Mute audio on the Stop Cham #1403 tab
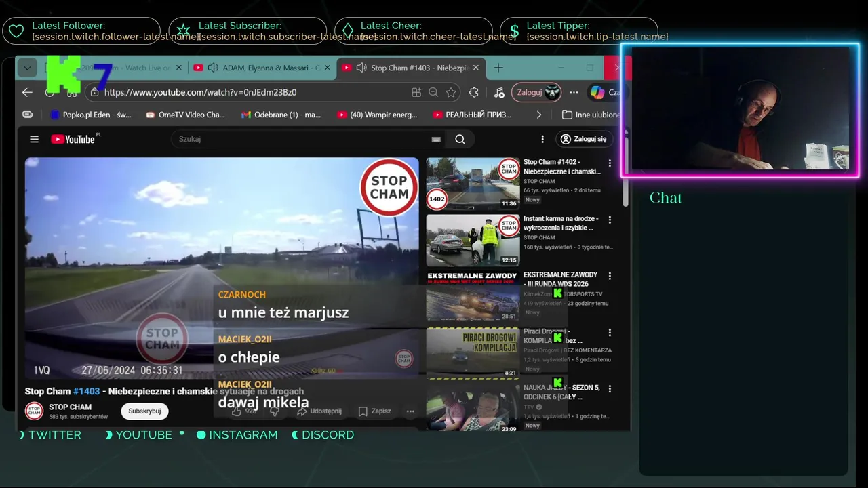Viewport: 868px width, 488px height. [x=361, y=68]
